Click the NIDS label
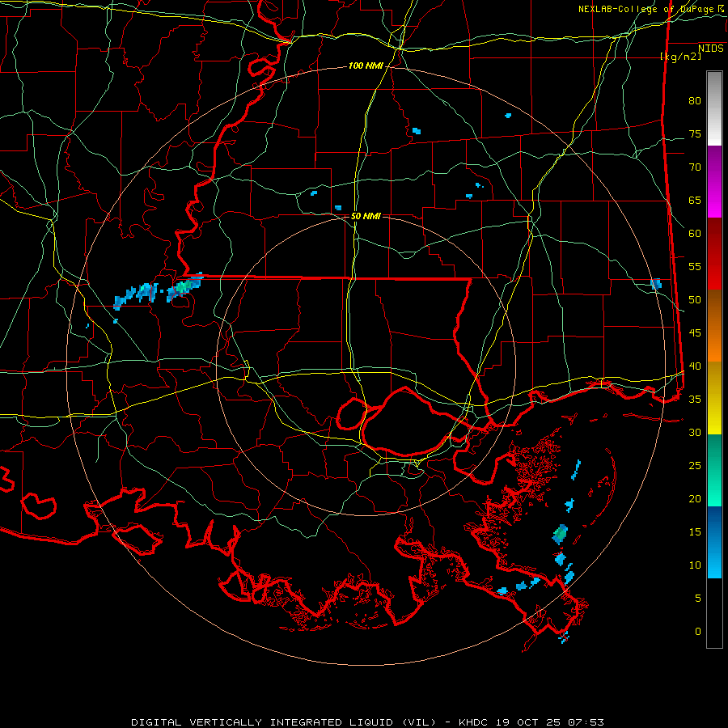 pos(711,49)
